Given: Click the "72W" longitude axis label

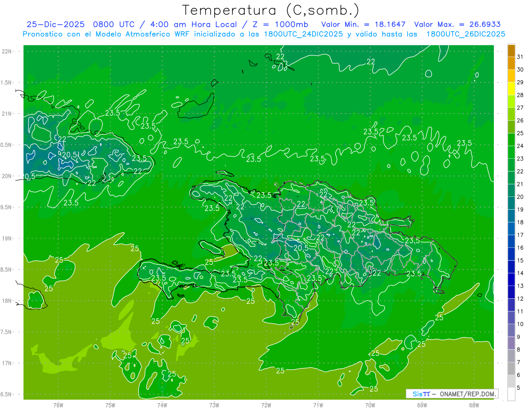Looking at the screenshot, I should (x=266, y=405).
